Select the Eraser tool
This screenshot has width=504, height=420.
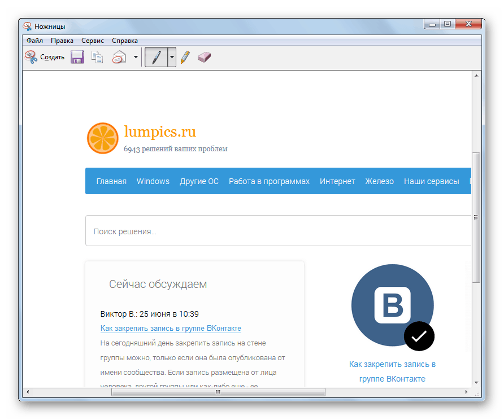[204, 57]
